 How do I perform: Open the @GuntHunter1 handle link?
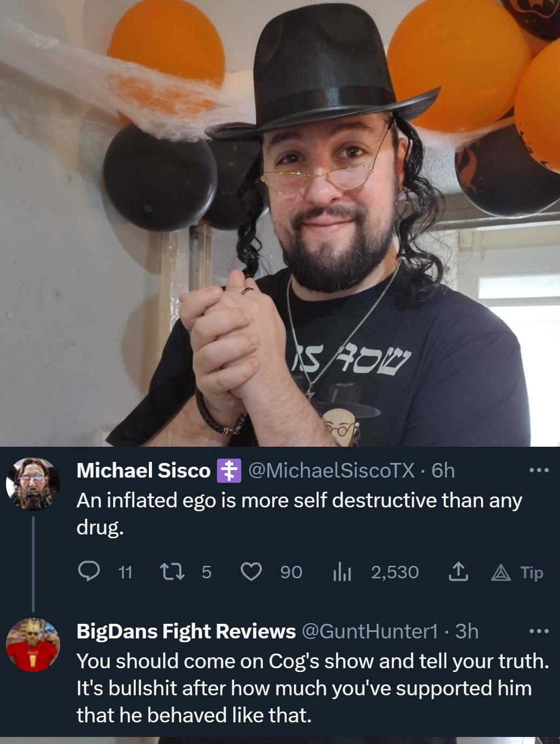pyautogui.click(x=369, y=631)
